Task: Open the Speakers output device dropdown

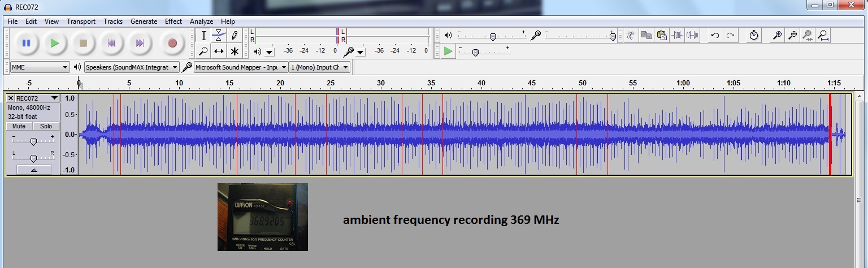Action: (x=132, y=67)
